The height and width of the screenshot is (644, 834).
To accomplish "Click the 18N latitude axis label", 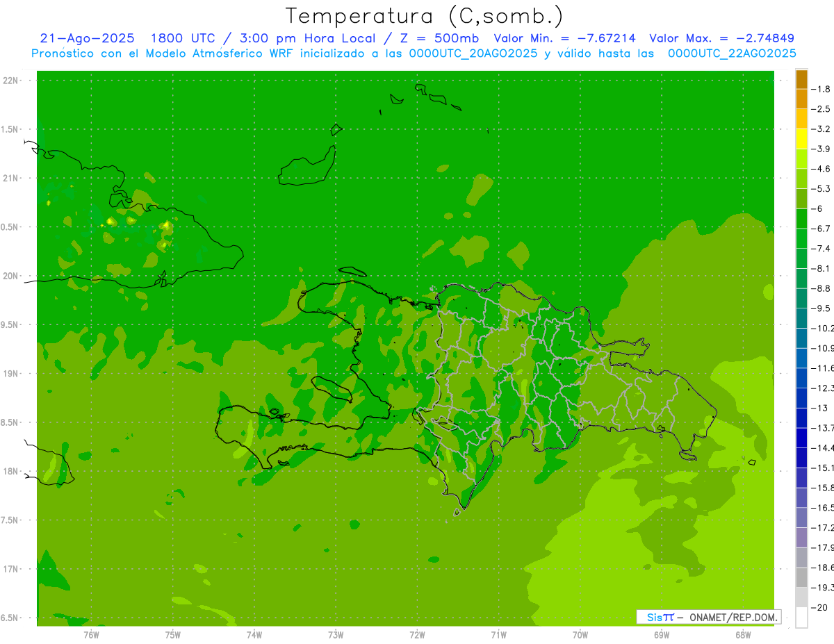I will 11,471.
